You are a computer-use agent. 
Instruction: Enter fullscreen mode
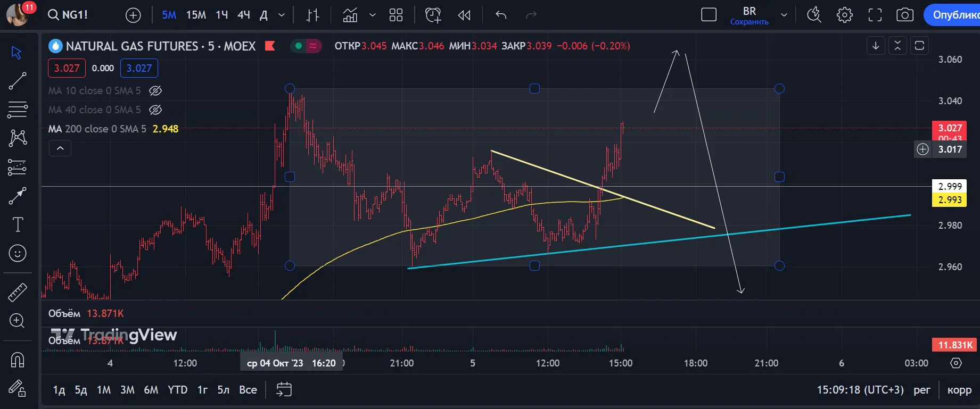point(875,15)
